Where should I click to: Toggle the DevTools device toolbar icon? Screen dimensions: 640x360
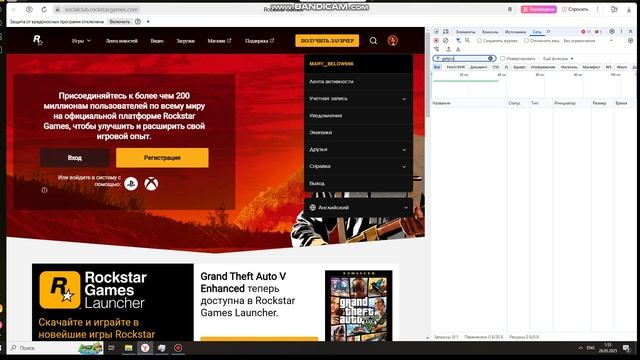(x=446, y=31)
